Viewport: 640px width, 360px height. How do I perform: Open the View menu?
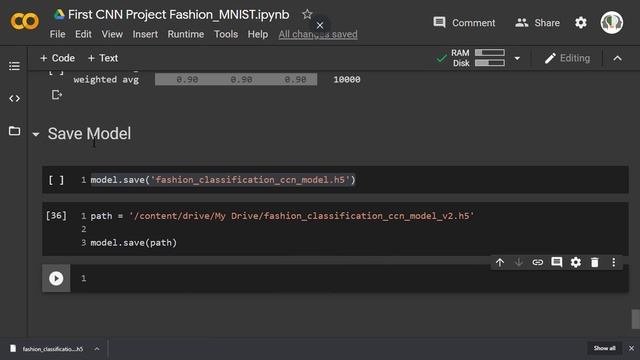click(112, 34)
